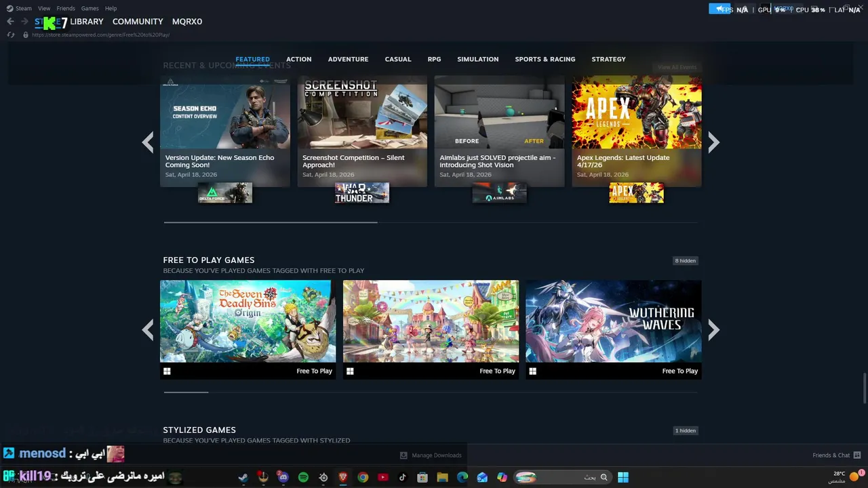
Task: Open the weather widget showing 28°C
Action: tap(846, 477)
